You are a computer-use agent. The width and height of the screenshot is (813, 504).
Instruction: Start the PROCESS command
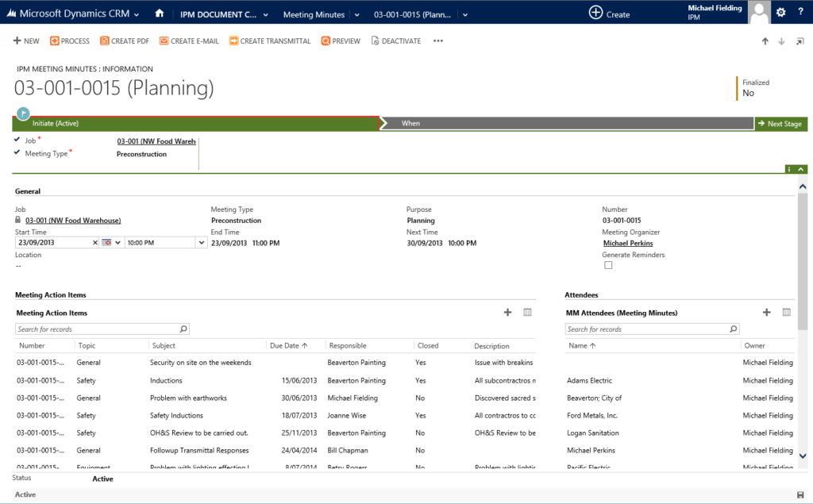(x=69, y=40)
